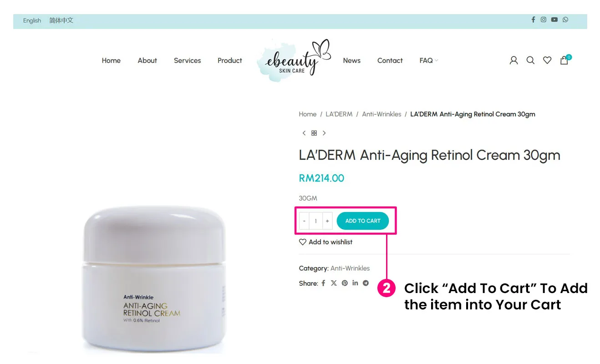
Task: Open the Facebook icon in top bar
Action: click(533, 20)
